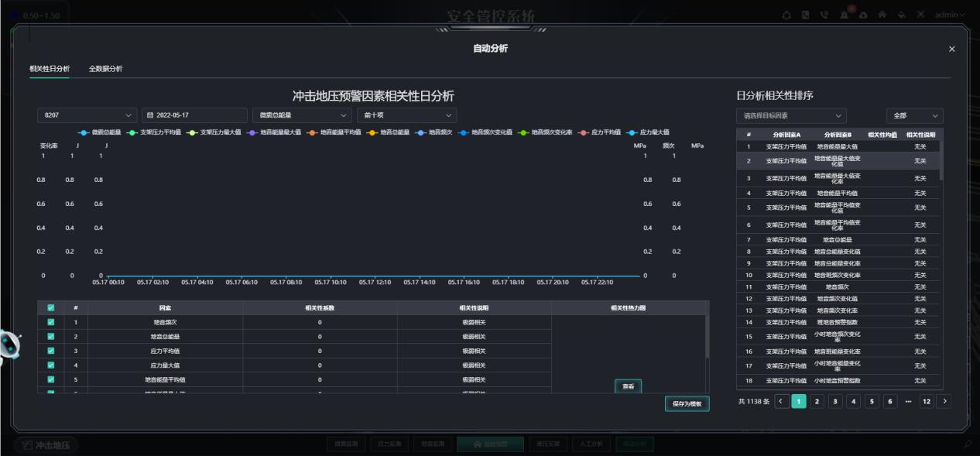Click the calendar icon in the date field

point(150,115)
